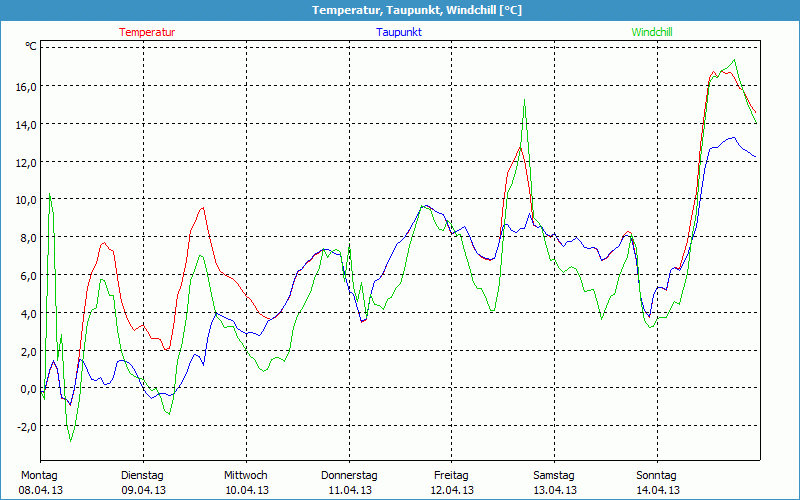This screenshot has width=800, height=500.
Task: Click the '2,0' y-axis value
Action: pyautogui.click(x=28, y=351)
